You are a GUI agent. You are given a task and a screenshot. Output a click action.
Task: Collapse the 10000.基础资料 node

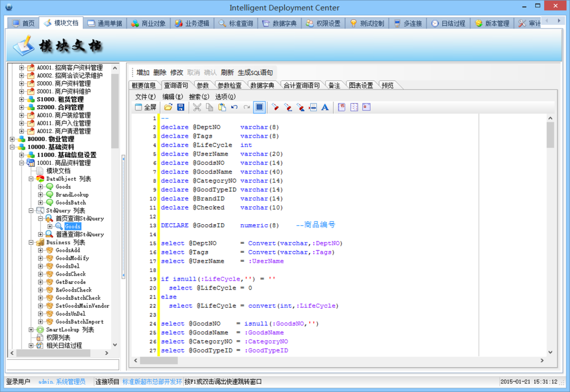[12, 147]
